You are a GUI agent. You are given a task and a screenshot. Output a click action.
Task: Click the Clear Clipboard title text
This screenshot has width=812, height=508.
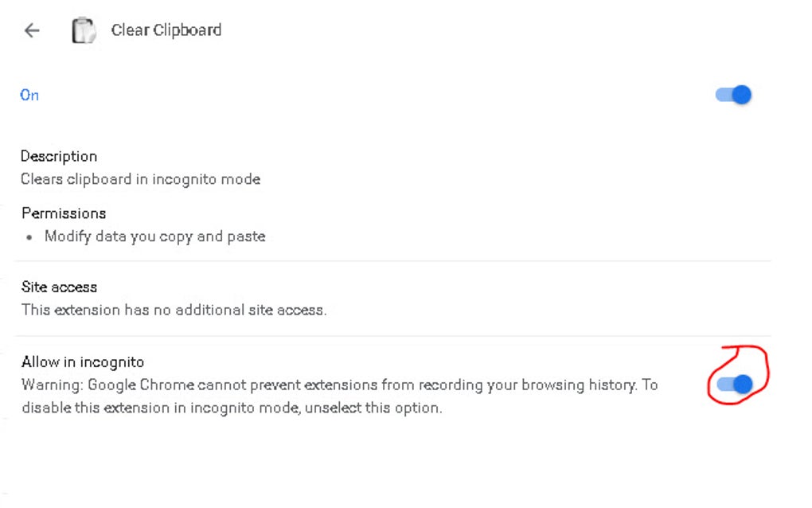coord(166,29)
